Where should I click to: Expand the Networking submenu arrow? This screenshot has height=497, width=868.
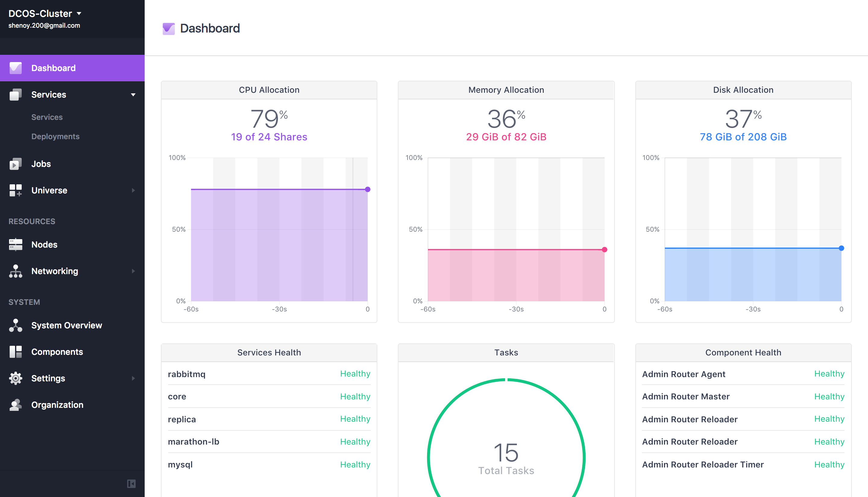[133, 271]
